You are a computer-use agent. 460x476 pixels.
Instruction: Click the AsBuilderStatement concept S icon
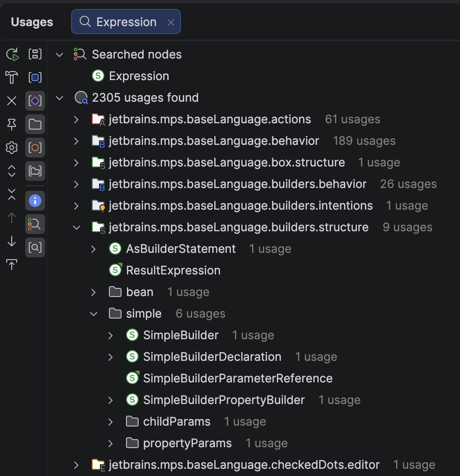[115, 249]
